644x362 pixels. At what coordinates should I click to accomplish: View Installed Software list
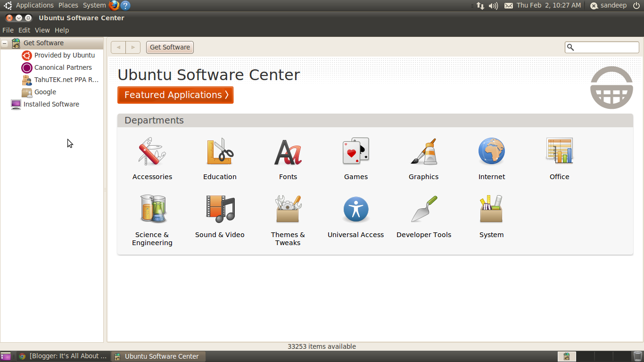click(x=50, y=104)
